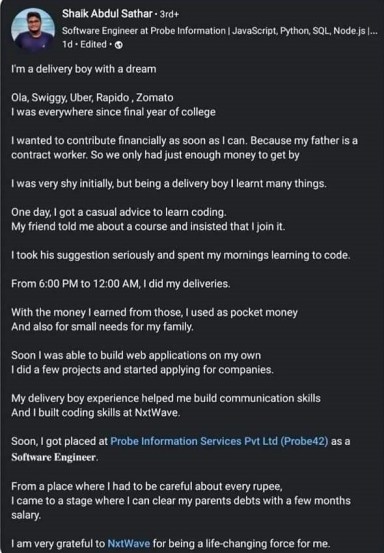Click the From 6:00 PM to 12:00 AM sentence

(x=121, y=284)
